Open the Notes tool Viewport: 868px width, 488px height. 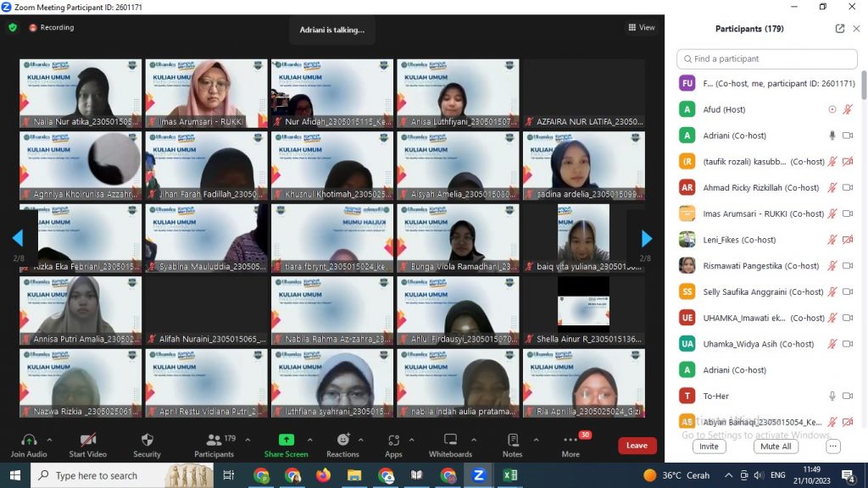coord(513,440)
